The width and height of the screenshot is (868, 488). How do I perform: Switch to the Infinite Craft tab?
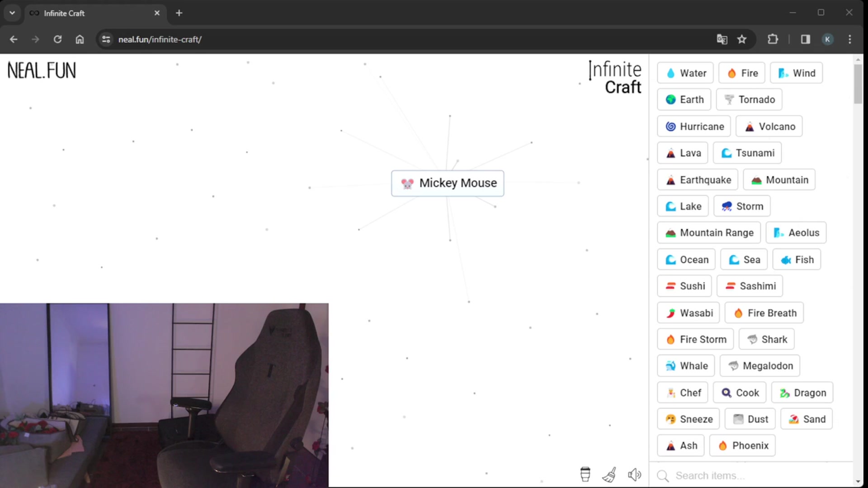coord(95,13)
